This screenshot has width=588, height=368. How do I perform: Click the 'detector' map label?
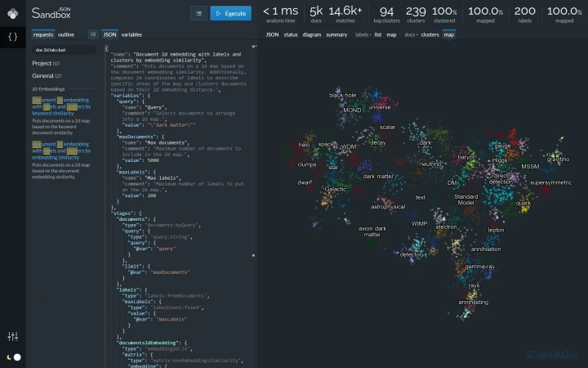coord(411,254)
